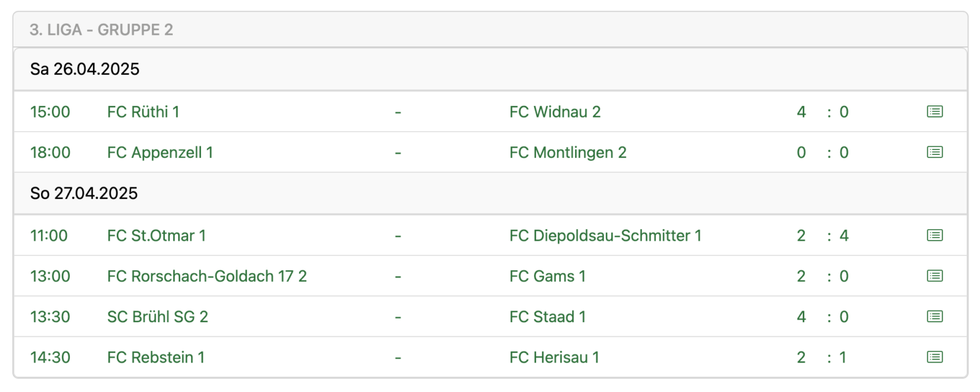Open the FC Diepoldsau-Schmitter 1 link
This screenshot has height=392, width=980.
coord(605,236)
